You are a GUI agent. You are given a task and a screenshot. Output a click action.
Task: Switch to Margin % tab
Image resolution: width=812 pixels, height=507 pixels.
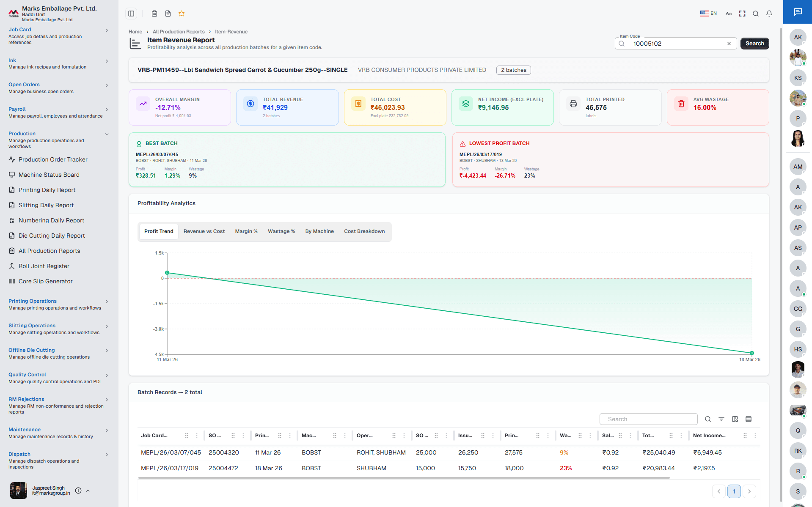tap(246, 231)
